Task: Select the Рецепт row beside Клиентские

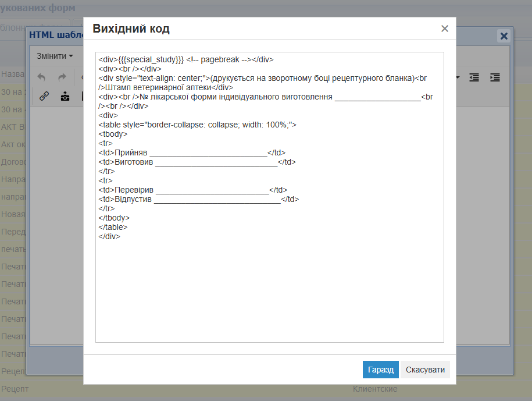Action: [15, 389]
